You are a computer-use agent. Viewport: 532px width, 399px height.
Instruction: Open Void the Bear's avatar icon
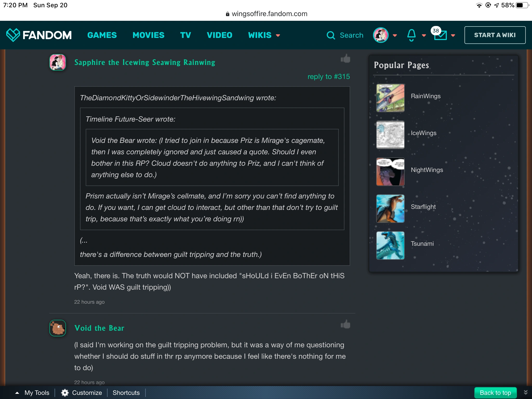(x=58, y=328)
